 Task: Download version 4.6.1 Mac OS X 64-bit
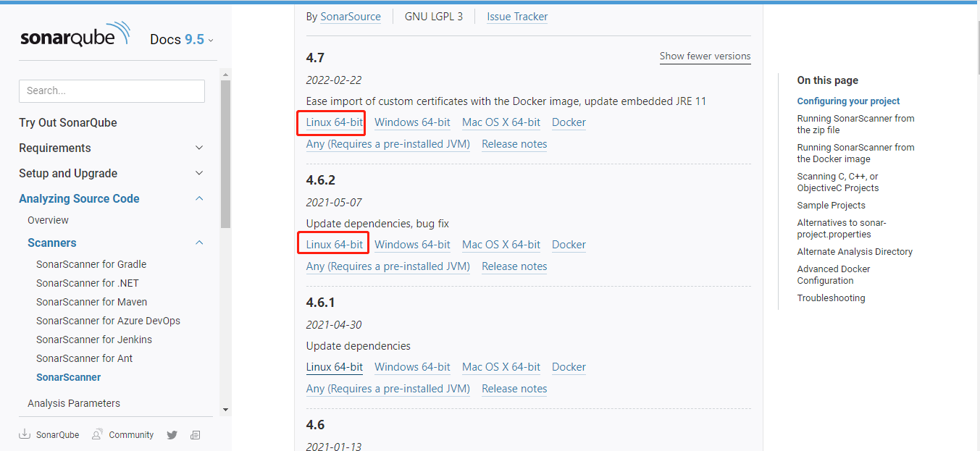pos(501,367)
